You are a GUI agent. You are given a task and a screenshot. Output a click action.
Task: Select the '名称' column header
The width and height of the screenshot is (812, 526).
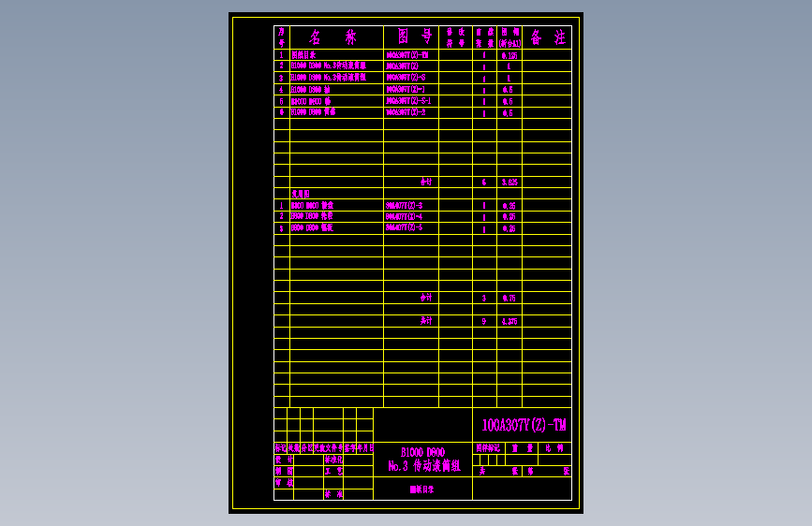tap(333, 37)
